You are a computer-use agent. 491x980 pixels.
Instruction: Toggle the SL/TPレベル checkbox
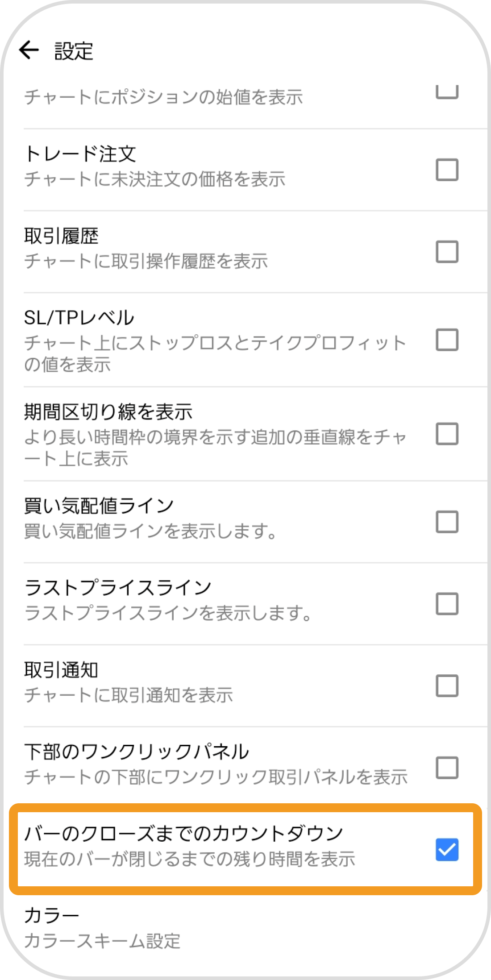tap(447, 340)
